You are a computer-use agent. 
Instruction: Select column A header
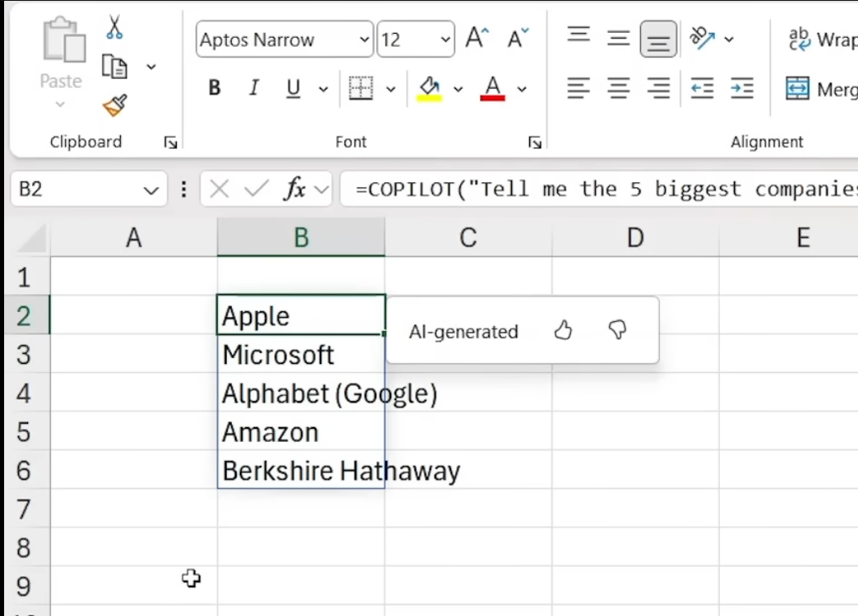pos(133,237)
